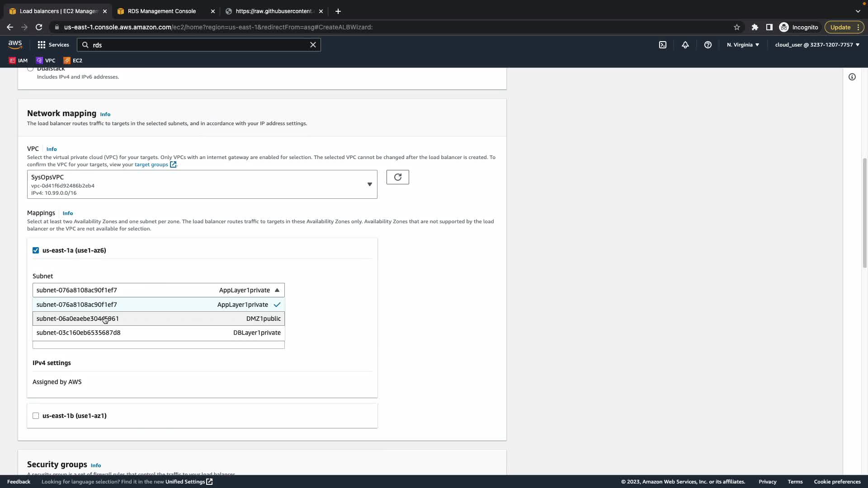Click the AWS logo home icon
Image resolution: width=868 pixels, height=488 pixels.
click(x=15, y=44)
